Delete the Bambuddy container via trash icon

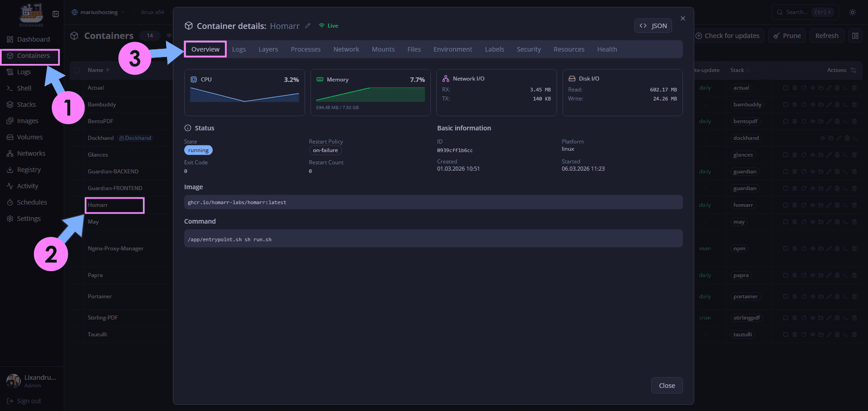tap(854, 105)
